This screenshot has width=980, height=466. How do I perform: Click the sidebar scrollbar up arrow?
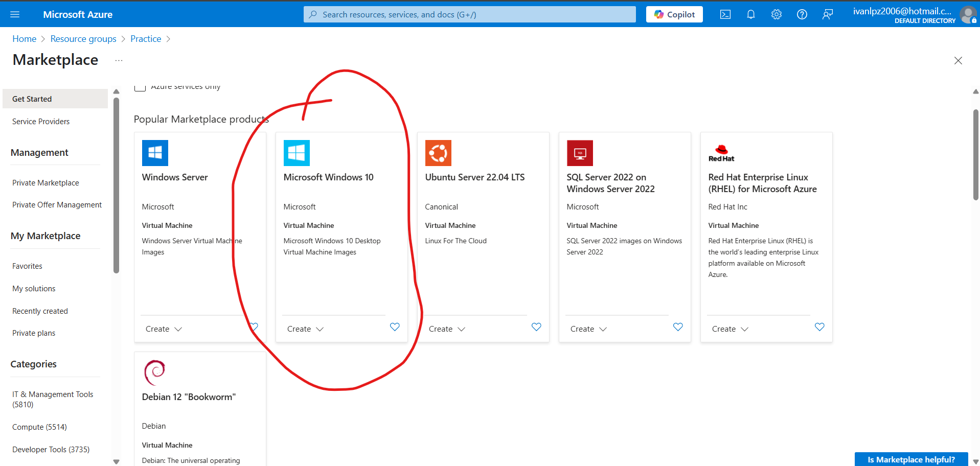click(x=116, y=91)
